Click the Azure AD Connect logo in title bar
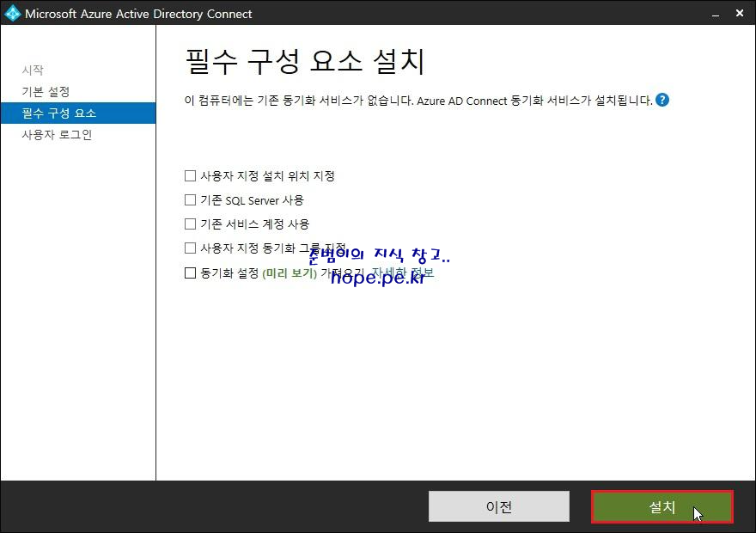 click(x=12, y=13)
